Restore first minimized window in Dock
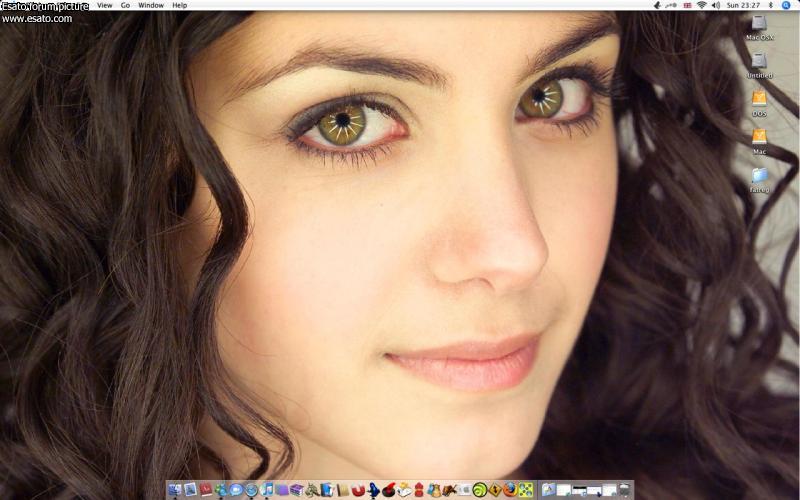This screenshot has height=500, width=800. click(x=564, y=490)
